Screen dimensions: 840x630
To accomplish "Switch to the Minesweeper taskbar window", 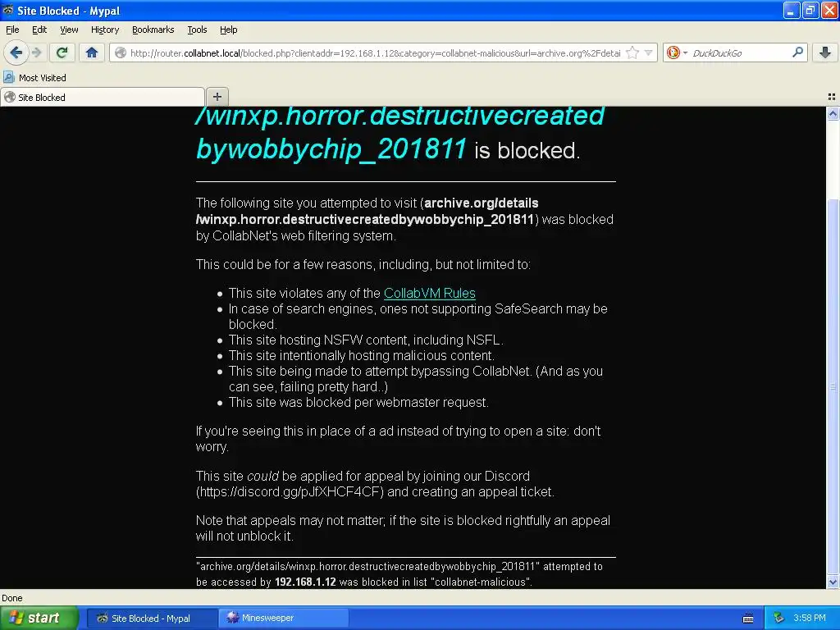I will pyautogui.click(x=284, y=618).
